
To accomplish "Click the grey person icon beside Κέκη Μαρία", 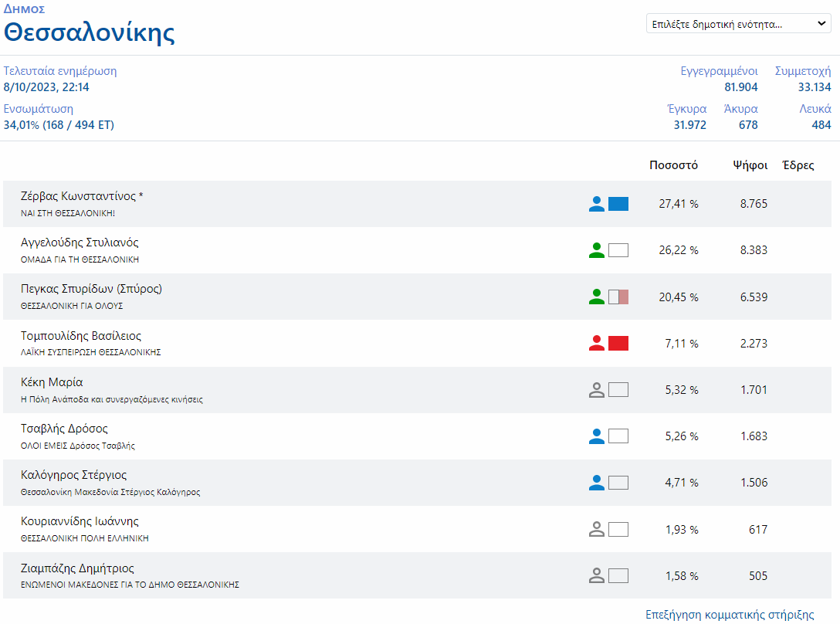I will 596,390.
